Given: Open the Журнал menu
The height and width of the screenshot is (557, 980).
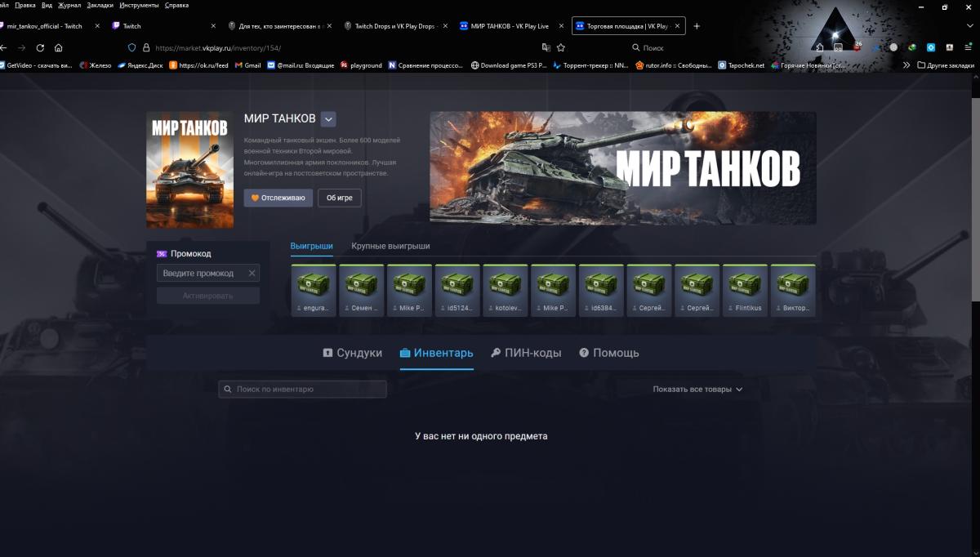Looking at the screenshot, I should pyautogui.click(x=69, y=5).
